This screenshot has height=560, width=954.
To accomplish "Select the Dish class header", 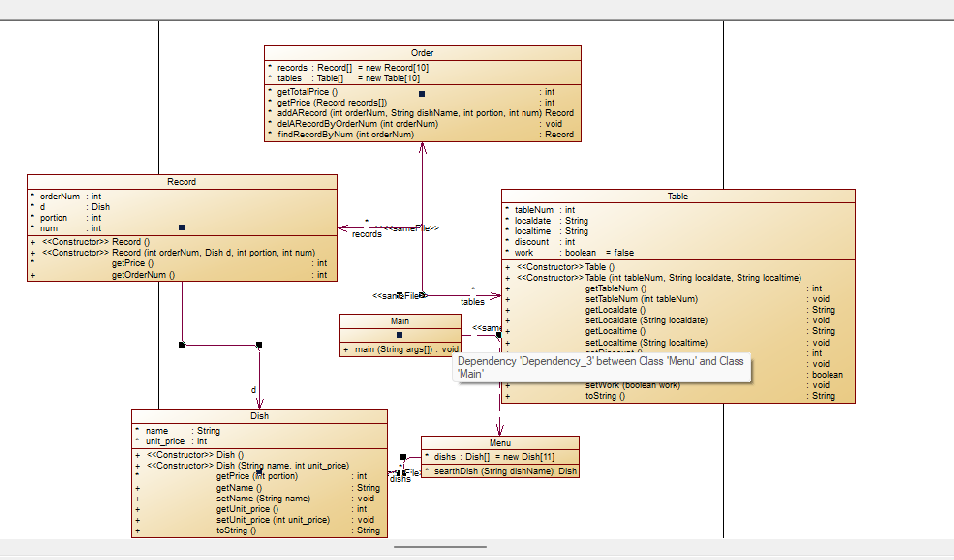I will click(260, 416).
